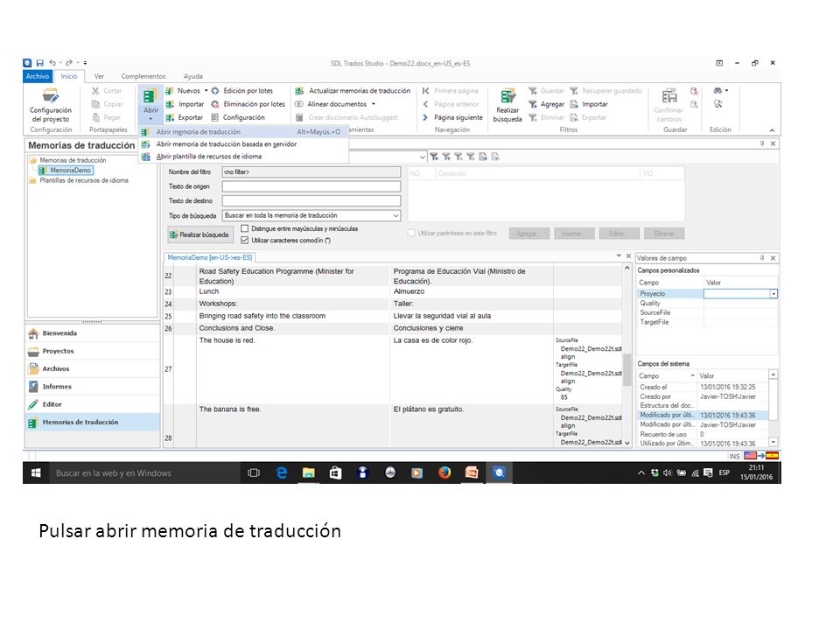Click binoculars search icon in Edición group

point(717,90)
